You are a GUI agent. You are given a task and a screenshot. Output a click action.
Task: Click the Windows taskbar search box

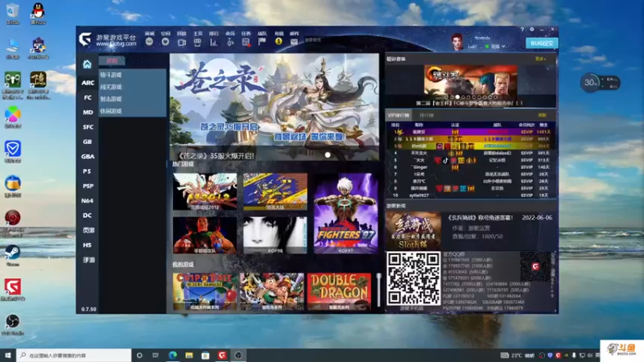[74, 355]
